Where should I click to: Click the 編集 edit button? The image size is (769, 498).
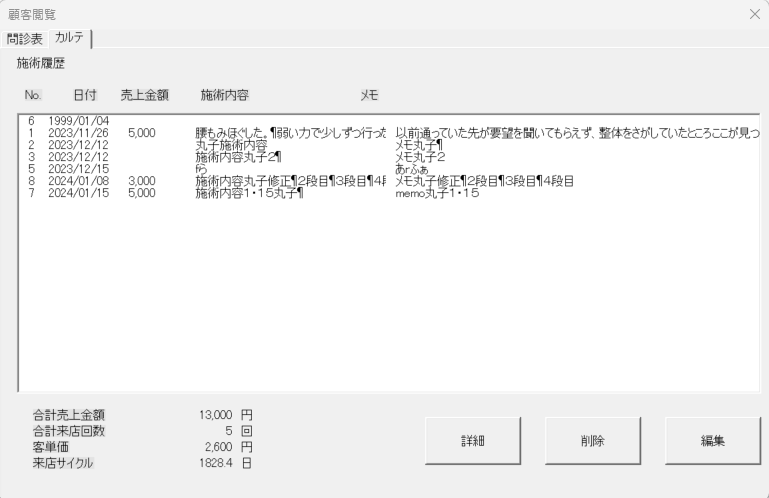click(713, 441)
